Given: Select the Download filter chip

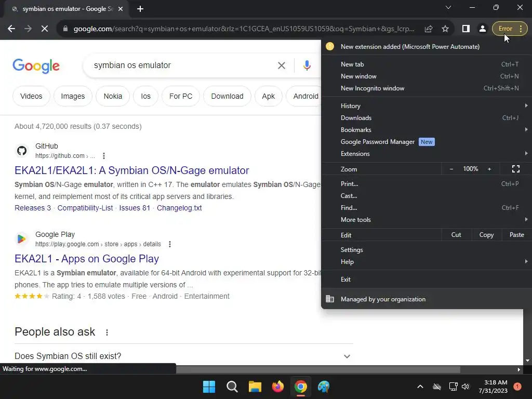Looking at the screenshot, I should pyautogui.click(x=228, y=96).
